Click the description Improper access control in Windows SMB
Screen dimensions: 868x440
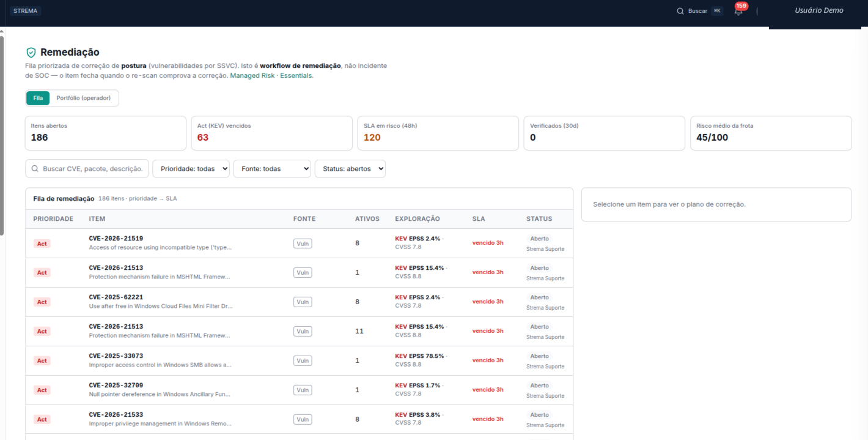[160, 365]
